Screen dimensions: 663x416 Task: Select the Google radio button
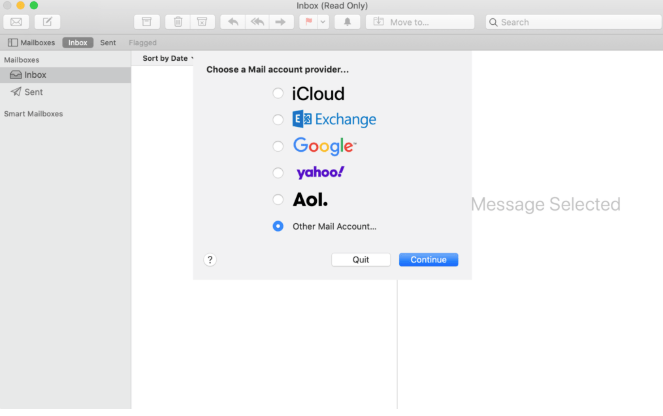[278, 146]
